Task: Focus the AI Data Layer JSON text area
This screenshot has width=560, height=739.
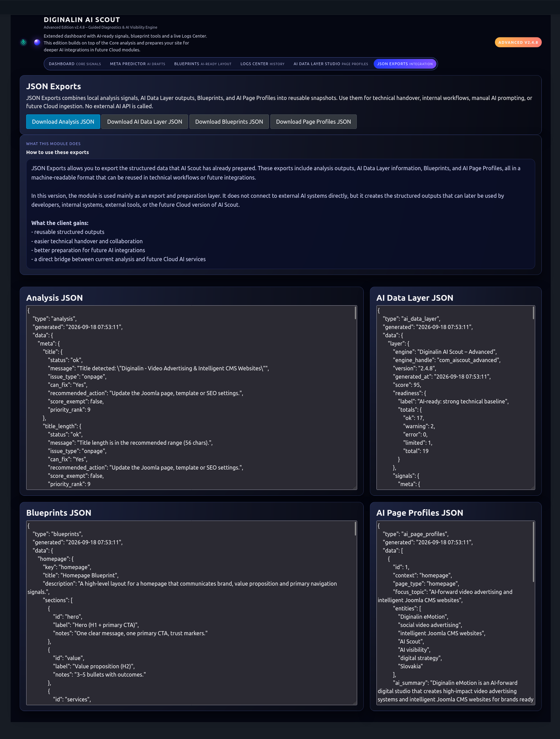Action: [455, 397]
